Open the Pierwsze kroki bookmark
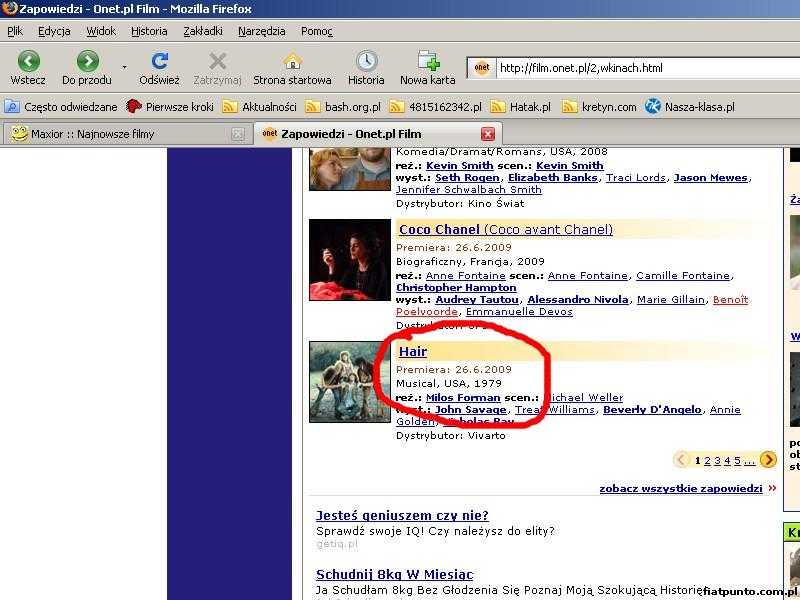 [x=170, y=107]
